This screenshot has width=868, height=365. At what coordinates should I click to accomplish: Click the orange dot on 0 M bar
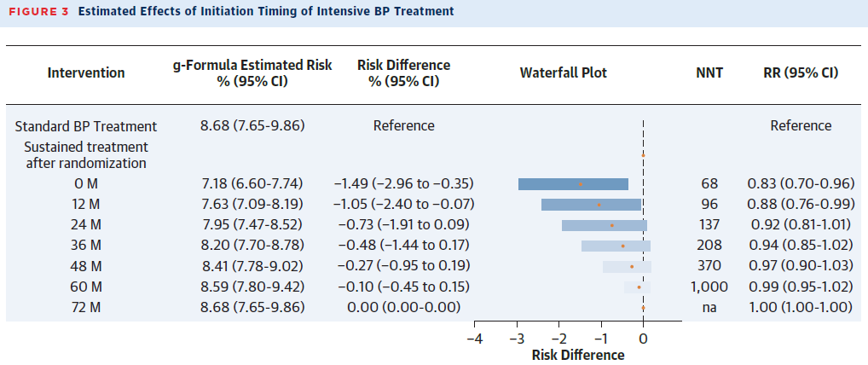(x=582, y=184)
